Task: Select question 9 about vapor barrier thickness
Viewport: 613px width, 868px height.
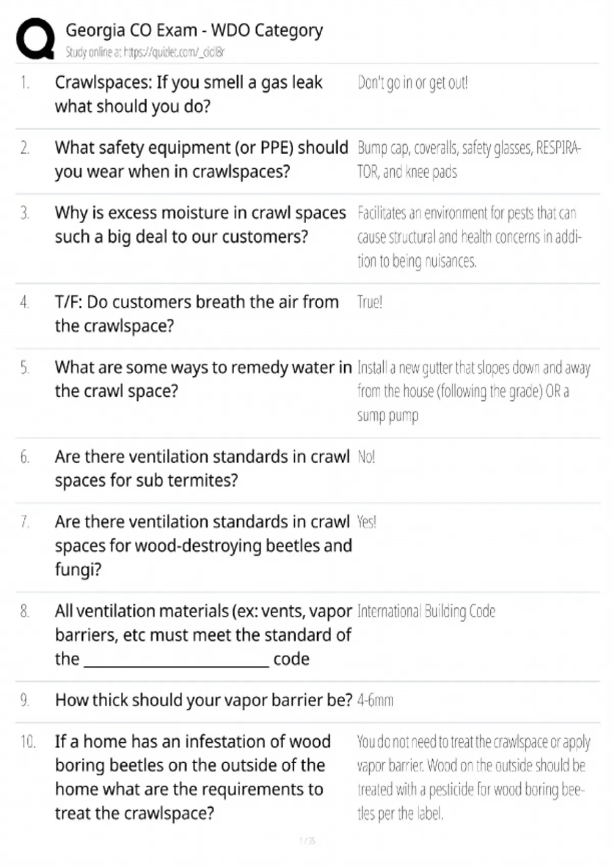Action: [x=203, y=700]
